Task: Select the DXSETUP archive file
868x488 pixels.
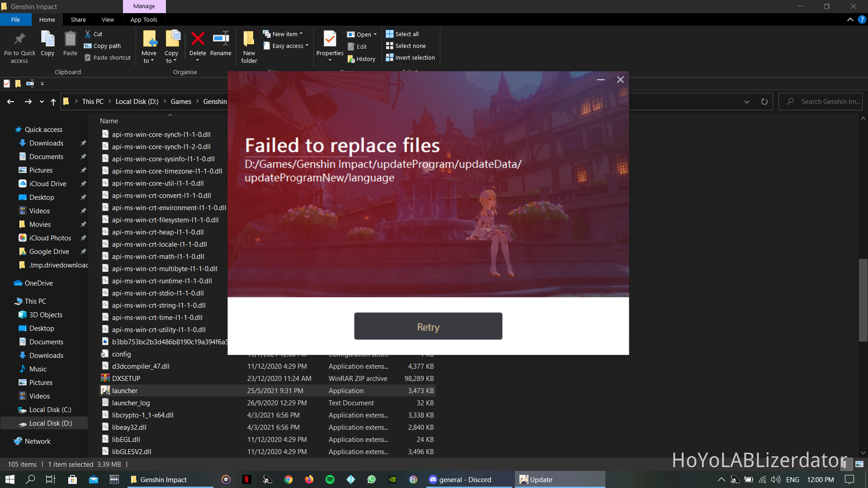Action: [x=267, y=379]
